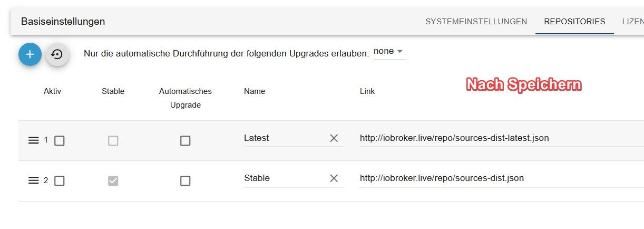Enable Aktiv checkbox for Latest repository
644x229 pixels.
[x=60, y=141]
